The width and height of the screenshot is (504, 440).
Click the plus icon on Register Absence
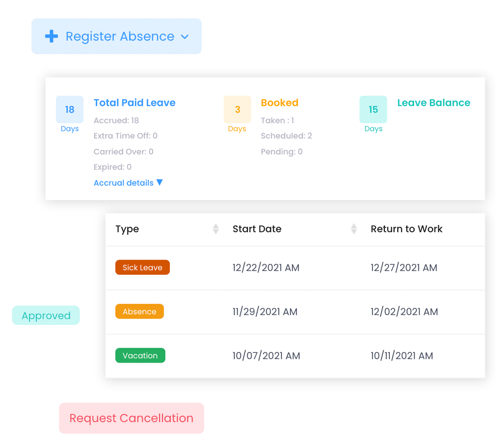point(51,36)
